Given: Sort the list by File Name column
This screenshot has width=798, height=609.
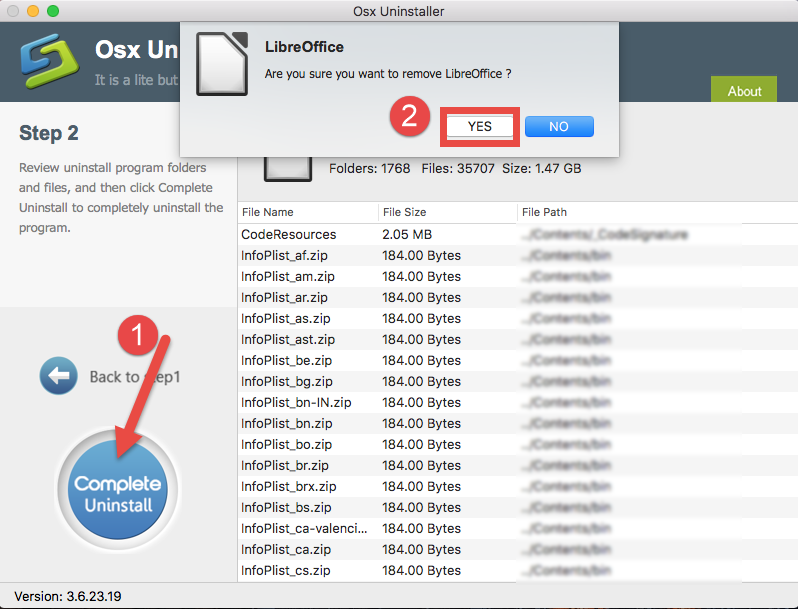Looking at the screenshot, I should (x=308, y=212).
